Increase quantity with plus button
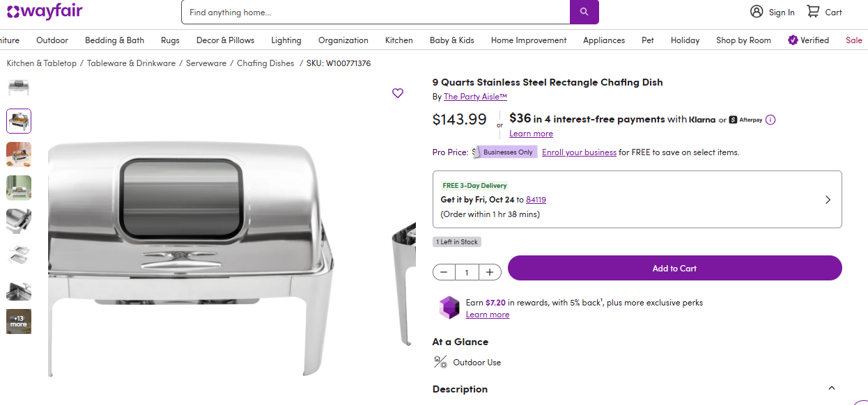The width and height of the screenshot is (868, 405). coord(490,272)
